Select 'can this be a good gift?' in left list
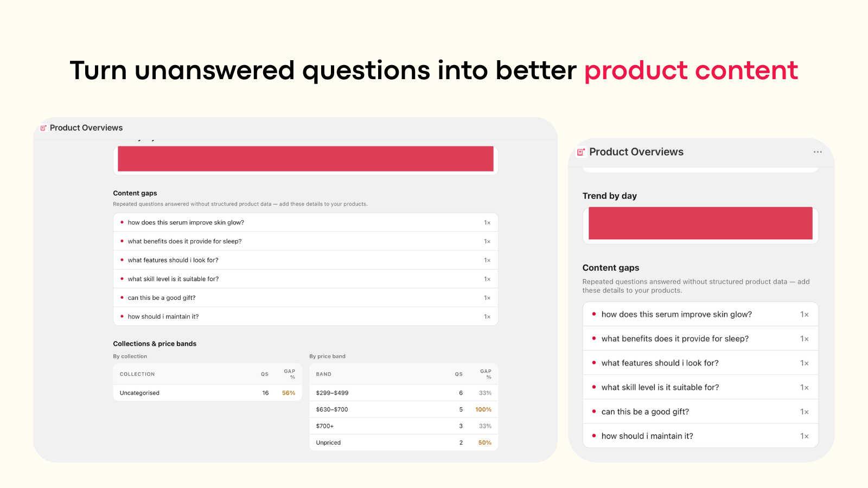868x488 pixels. pyautogui.click(x=305, y=298)
